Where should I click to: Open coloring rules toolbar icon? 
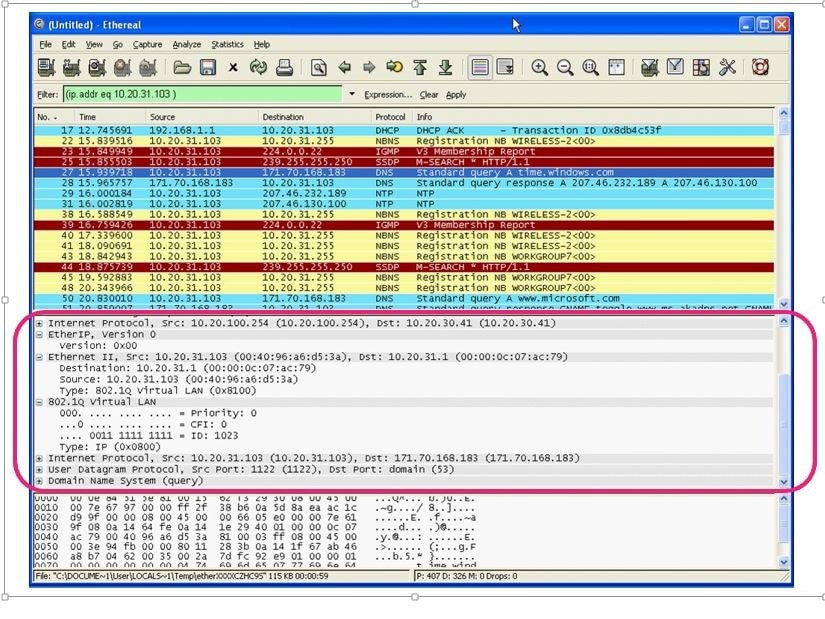(x=701, y=67)
